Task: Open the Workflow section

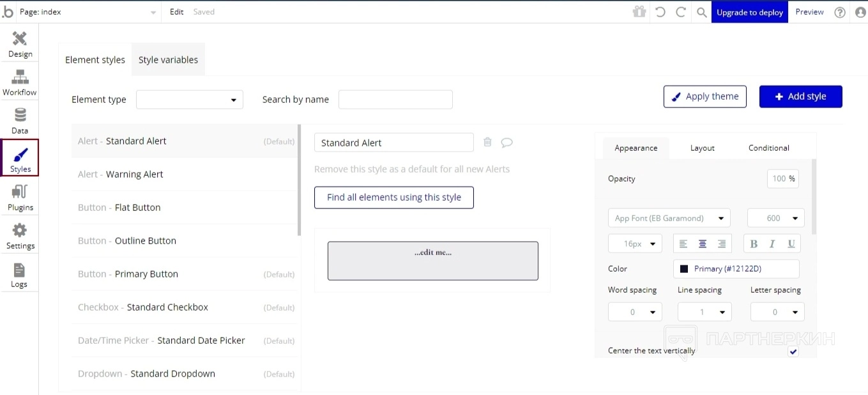Action: [20, 82]
